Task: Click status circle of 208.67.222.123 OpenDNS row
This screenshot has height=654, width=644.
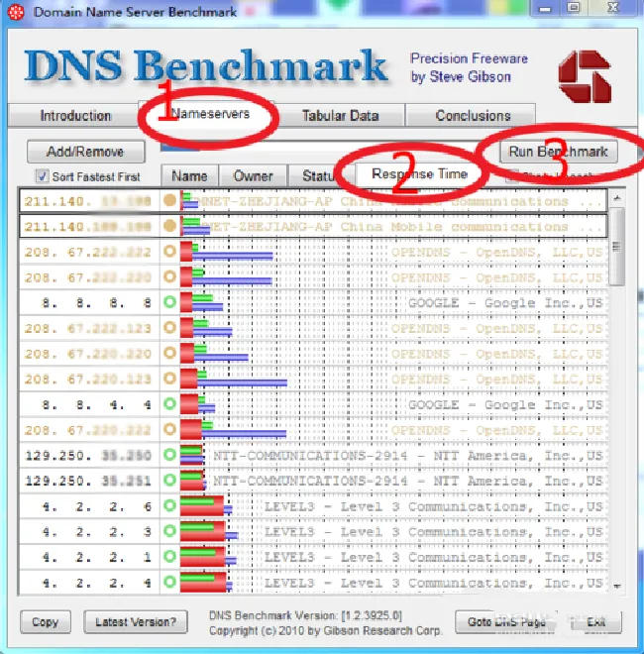Action: [x=169, y=327]
